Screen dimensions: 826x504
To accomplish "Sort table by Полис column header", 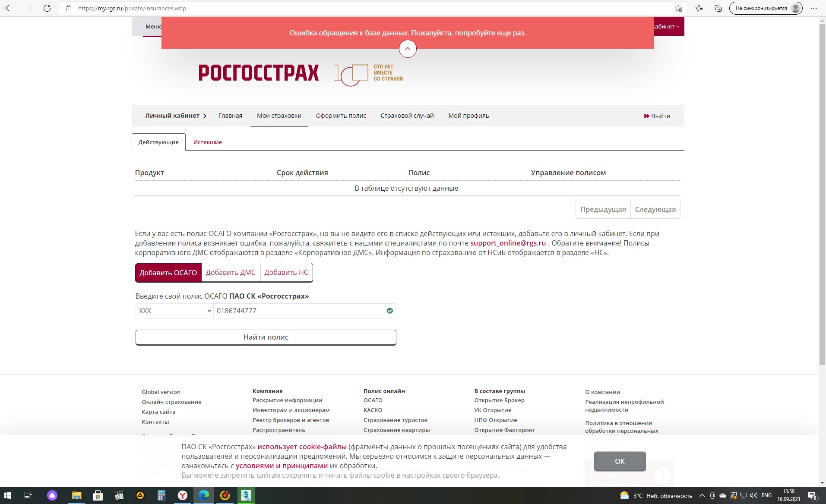I will 419,173.
